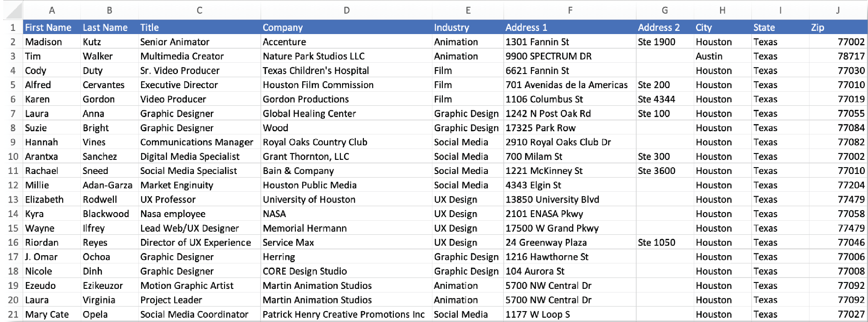This screenshot has width=868, height=322.
Task: Select the 'Arantxa' cell
Action: 52,157
